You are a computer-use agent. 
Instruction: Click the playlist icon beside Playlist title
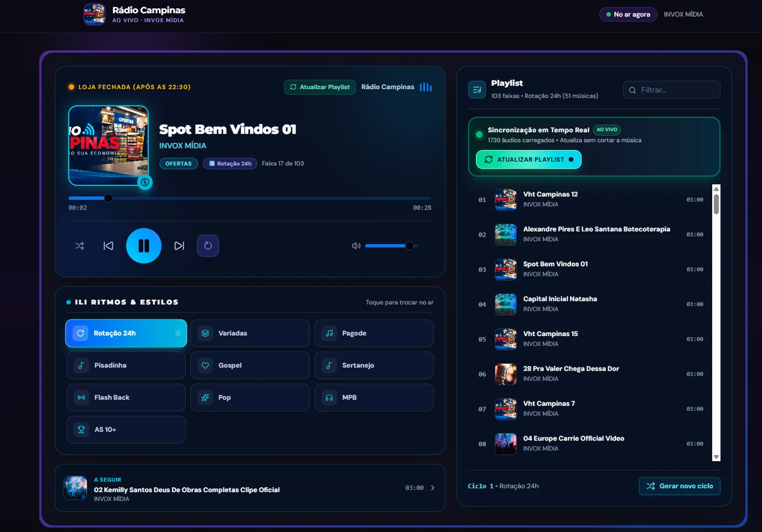click(477, 90)
